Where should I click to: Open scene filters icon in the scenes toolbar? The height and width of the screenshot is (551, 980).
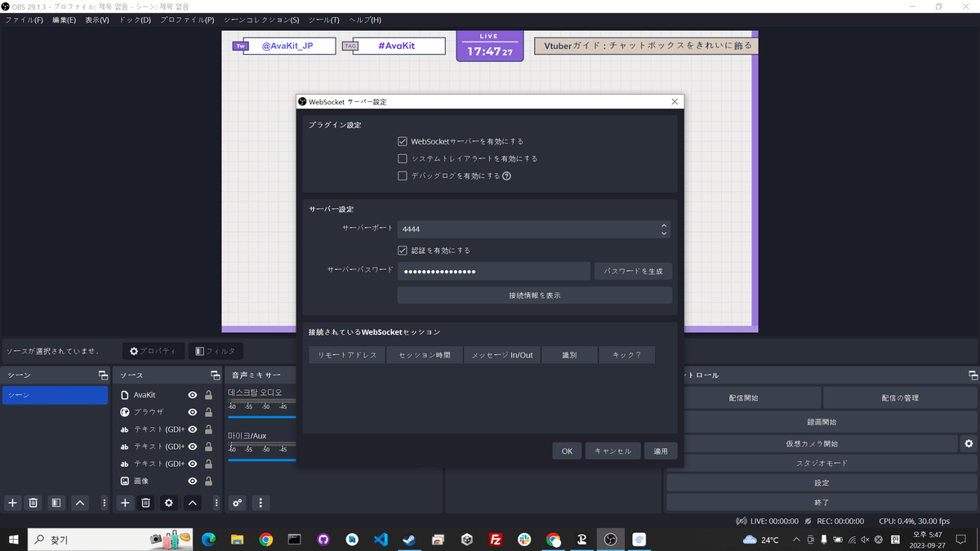[x=56, y=503]
